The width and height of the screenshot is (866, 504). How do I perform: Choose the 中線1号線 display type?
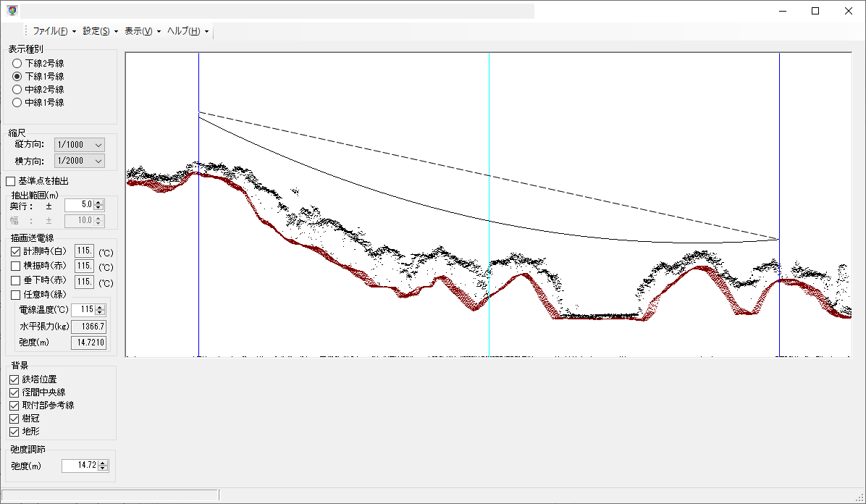(x=17, y=103)
